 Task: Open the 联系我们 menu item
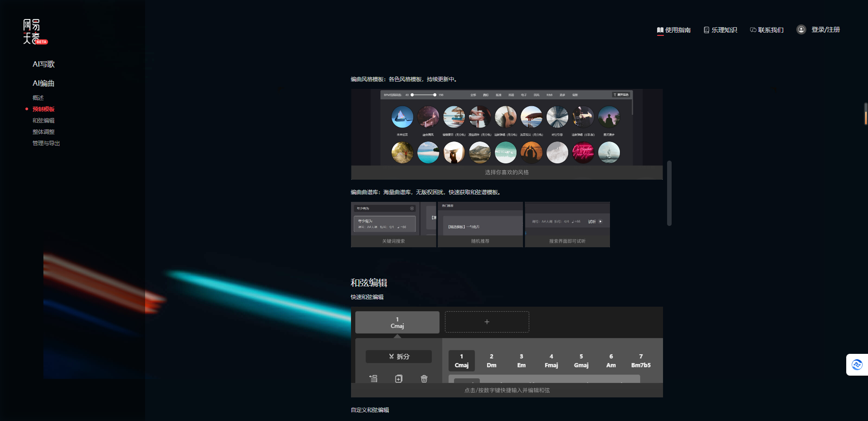click(767, 30)
